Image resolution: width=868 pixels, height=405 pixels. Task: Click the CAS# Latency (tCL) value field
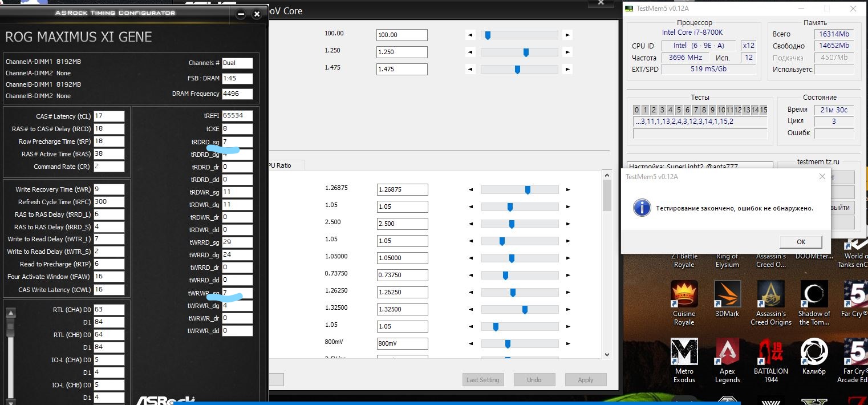(x=109, y=116)
